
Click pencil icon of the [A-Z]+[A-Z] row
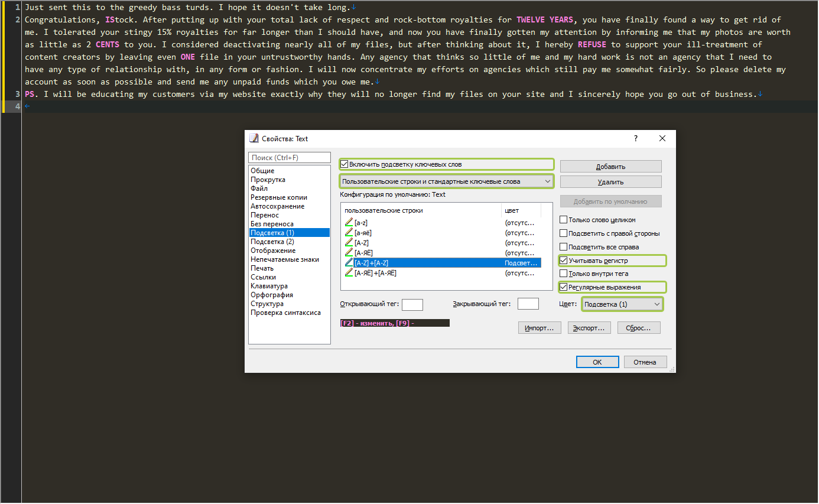pos(349,263)
